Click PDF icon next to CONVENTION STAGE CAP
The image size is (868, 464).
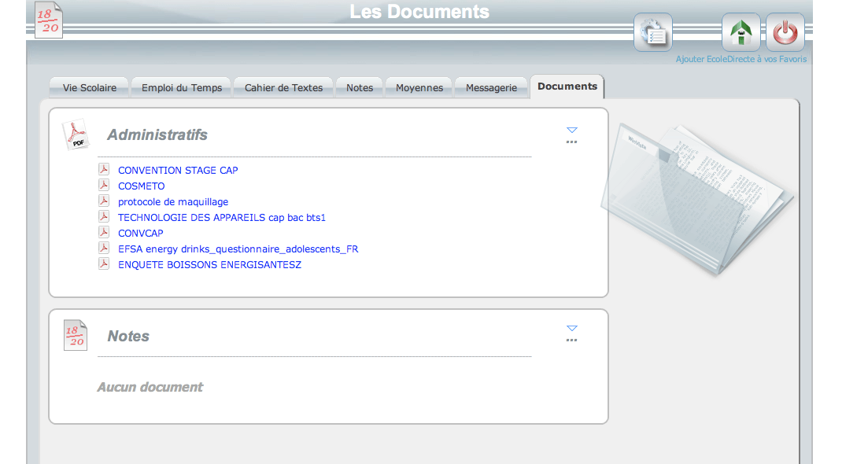(103, 170)
